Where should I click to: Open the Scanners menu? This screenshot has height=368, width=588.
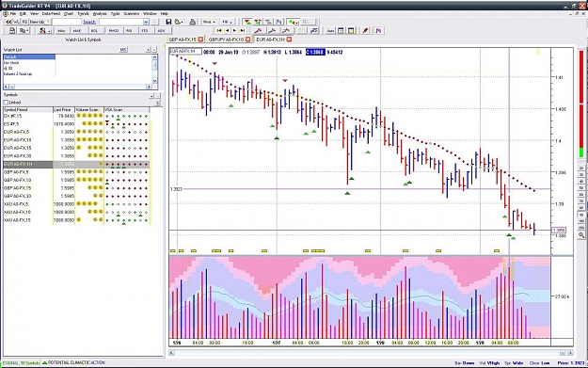pos(132,13)
